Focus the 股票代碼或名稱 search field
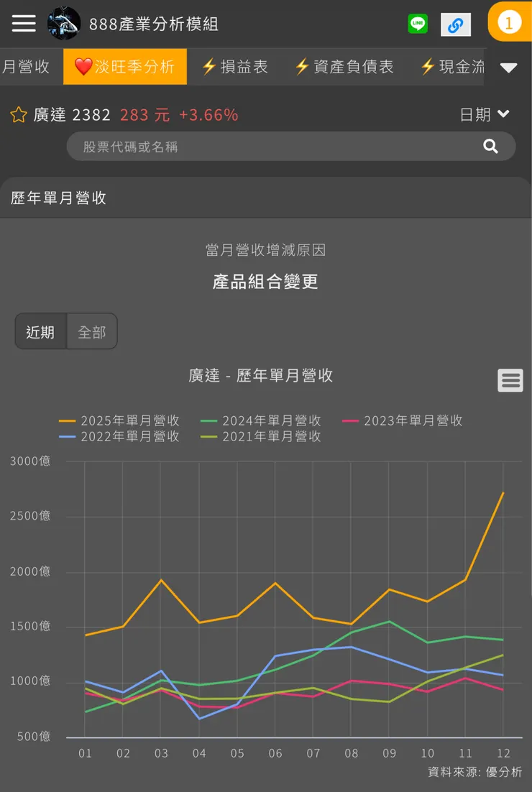Image resolution: width=532 pixels, height=792 pixels. 291,147
